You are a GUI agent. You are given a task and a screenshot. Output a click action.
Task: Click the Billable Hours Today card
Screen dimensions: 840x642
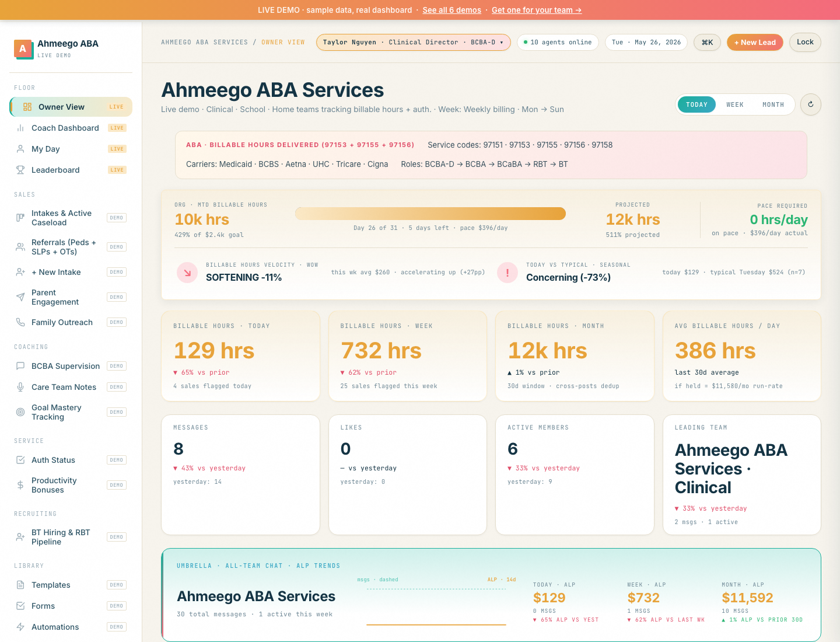(240, 356)
